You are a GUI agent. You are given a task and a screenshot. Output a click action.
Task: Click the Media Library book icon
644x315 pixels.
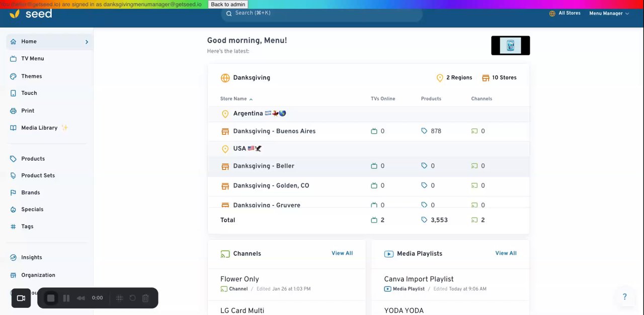click(x=13, y=128)
